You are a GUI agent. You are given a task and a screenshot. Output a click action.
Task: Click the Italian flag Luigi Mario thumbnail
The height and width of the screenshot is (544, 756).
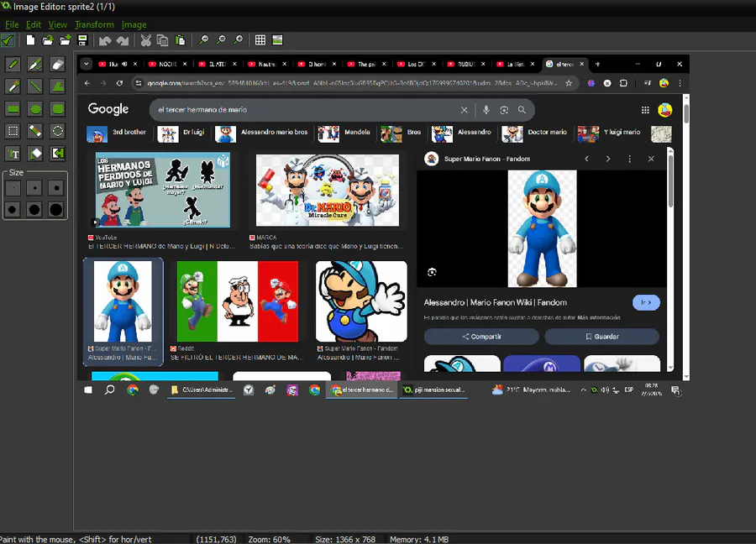click(x=238, y=301)
